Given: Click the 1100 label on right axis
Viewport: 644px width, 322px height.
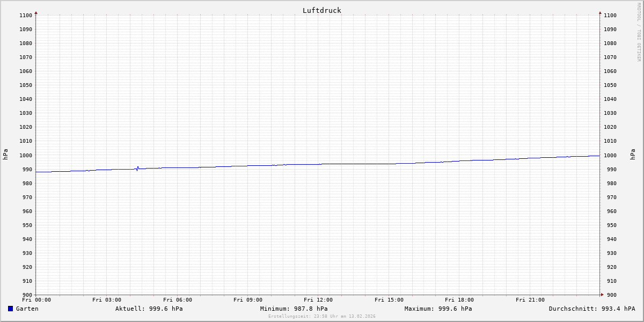Looking at the screenshot, I should pyautogui.click(x=610, y=16).
